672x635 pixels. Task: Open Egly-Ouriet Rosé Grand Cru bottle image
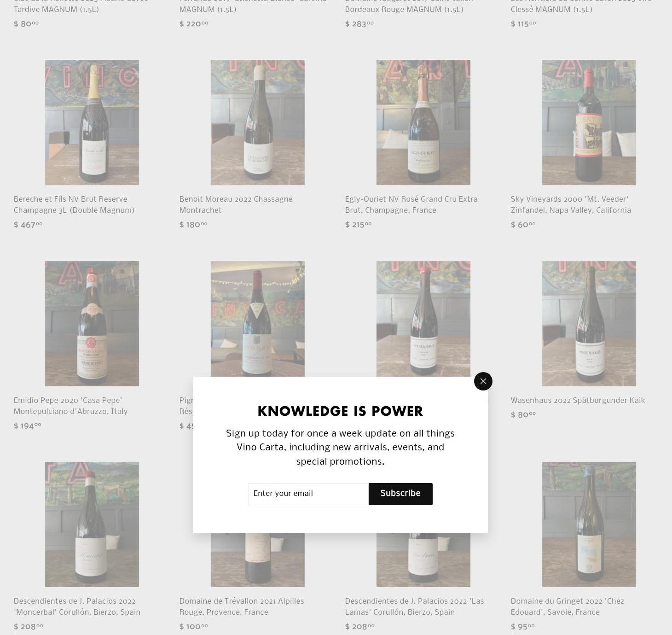pos(423,122)
